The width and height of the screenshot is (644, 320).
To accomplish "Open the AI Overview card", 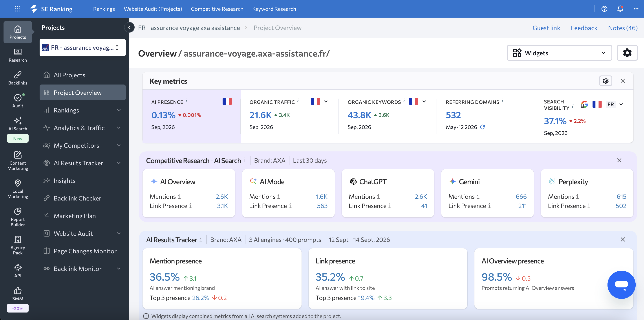I will [x=189, y=193].
